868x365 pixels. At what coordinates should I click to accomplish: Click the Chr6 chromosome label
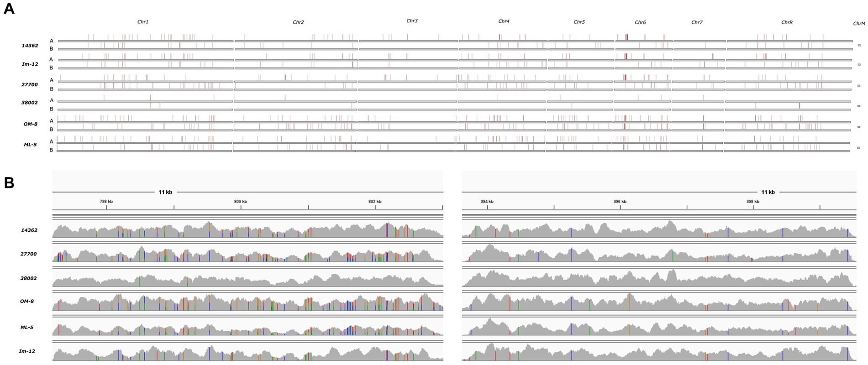point(640,22)
